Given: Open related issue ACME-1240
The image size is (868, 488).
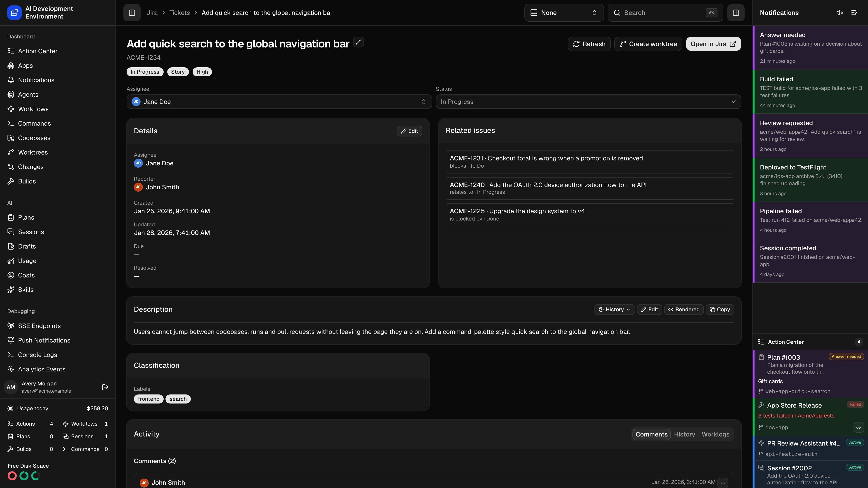Looking at the screenshot, I should pos(590,188).
